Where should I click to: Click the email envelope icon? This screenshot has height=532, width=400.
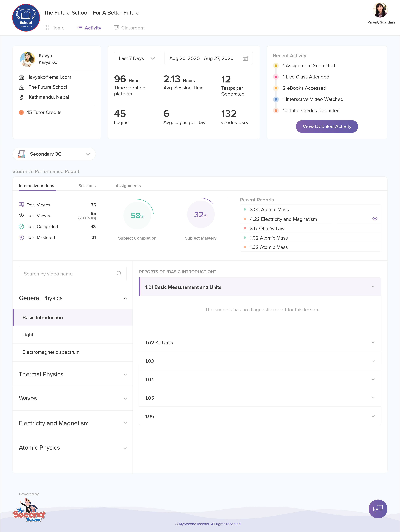(21, 77)
